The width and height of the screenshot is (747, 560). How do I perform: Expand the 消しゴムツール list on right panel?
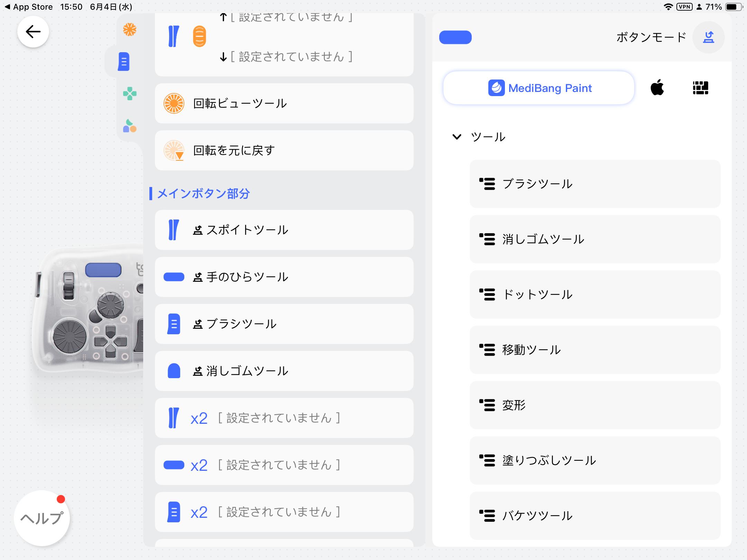[x=595, y=239]
